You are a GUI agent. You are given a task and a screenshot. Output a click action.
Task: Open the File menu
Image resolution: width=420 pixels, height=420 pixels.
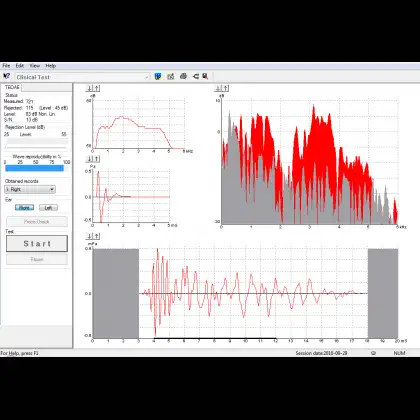click(6, 66)
